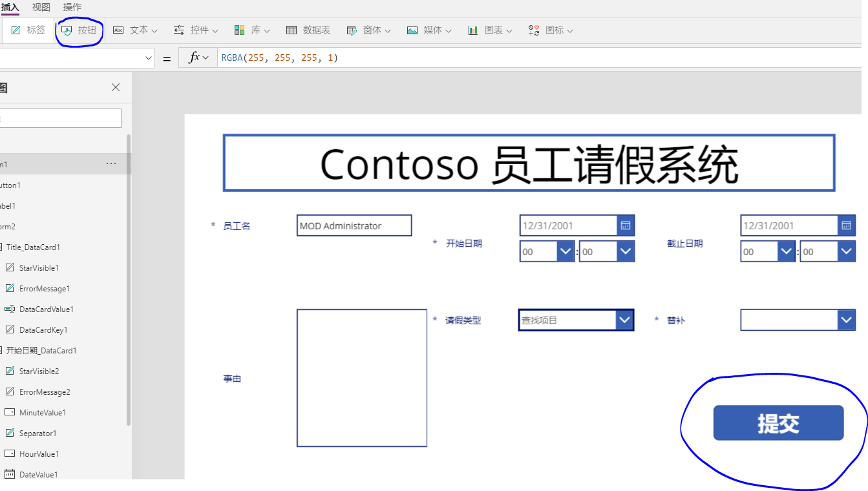868x491 pixels.
Task: Open the 截止日期 calendar picker icon
Action: [847, 225]
